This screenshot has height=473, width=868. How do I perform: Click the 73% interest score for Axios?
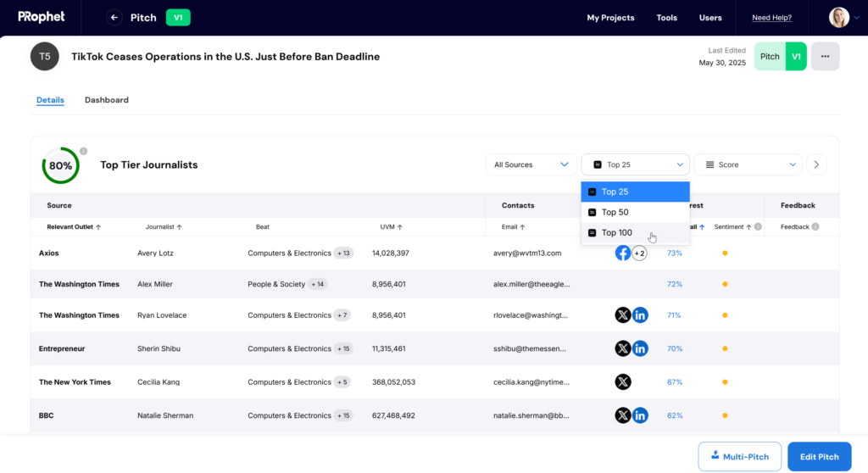pos(674,253)
